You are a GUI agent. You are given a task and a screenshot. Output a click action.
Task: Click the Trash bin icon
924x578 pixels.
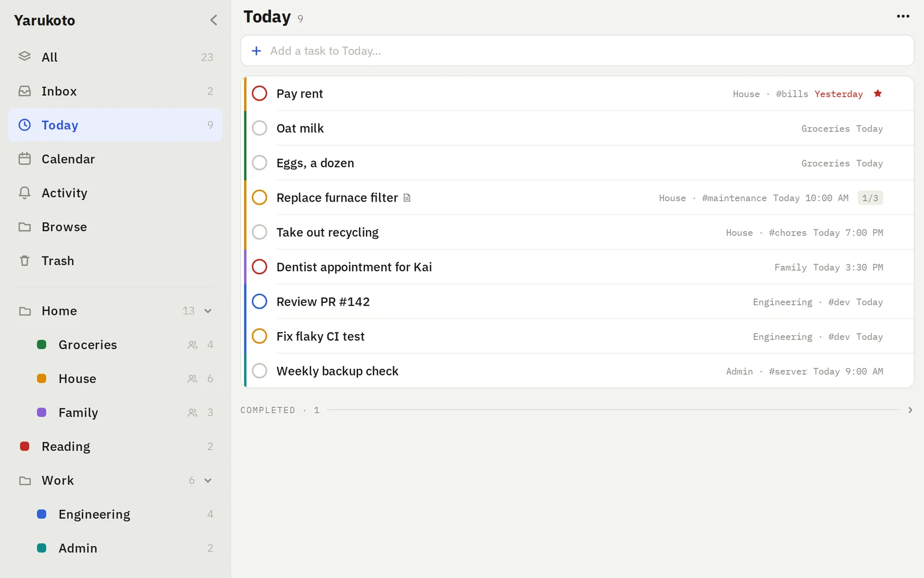coord(25,261)
